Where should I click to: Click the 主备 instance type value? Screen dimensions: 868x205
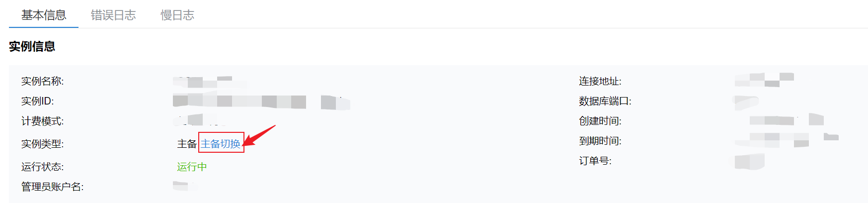(x=187, y=144)
